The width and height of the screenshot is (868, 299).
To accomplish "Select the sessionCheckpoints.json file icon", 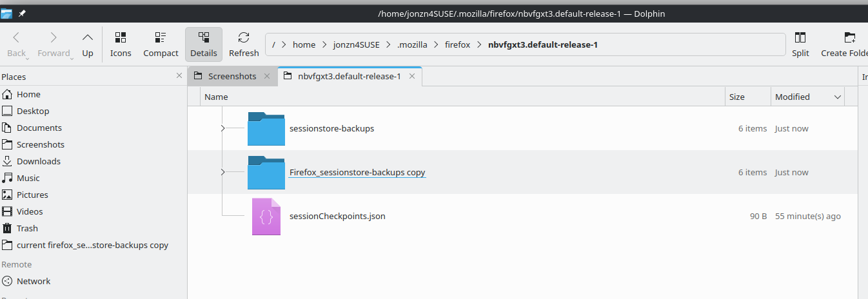I will pos(266,217).
